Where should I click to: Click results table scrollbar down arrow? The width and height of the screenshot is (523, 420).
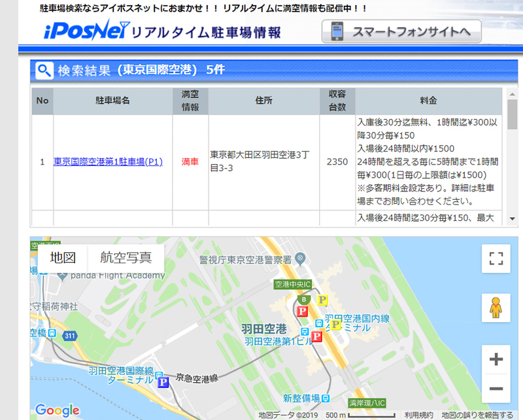(513, 219)
